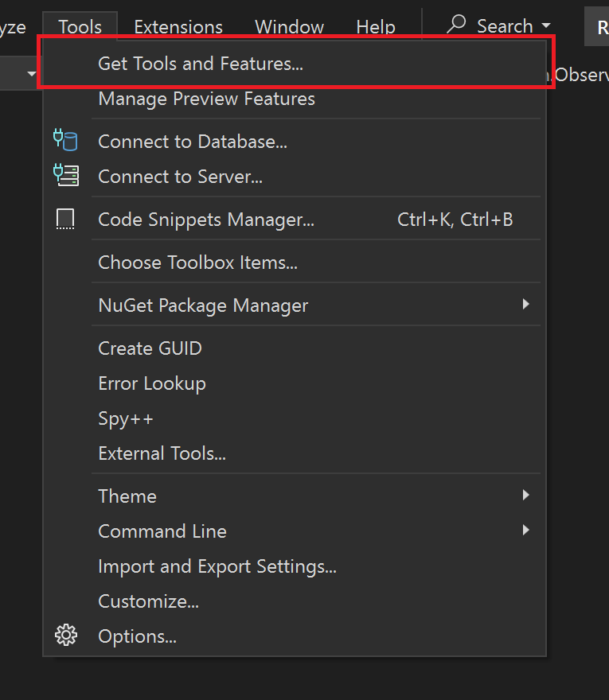Select Choose Toolbox Items
Image resolution: width=609 pixels, height=700 pixels.
[295, 262]
